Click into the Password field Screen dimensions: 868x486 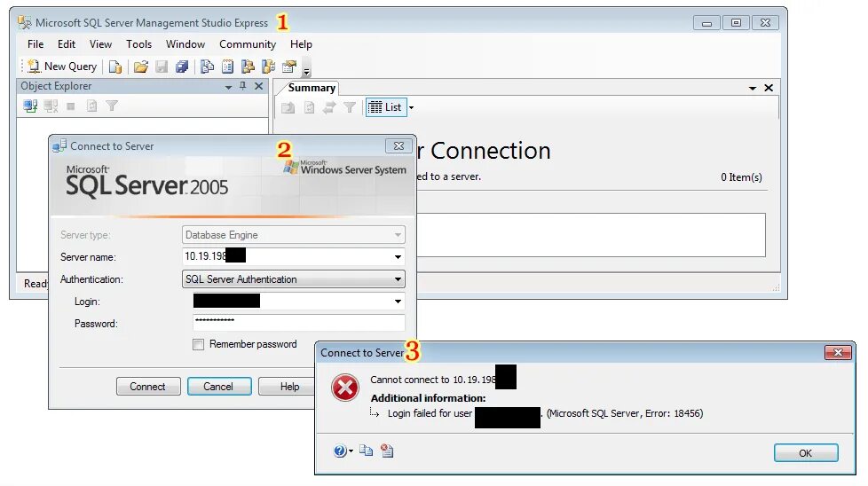click(x=299, y=323)
